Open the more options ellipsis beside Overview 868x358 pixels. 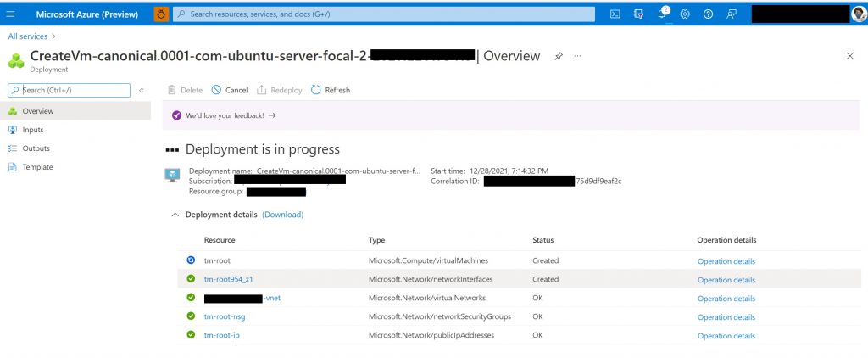click(577, 56)
